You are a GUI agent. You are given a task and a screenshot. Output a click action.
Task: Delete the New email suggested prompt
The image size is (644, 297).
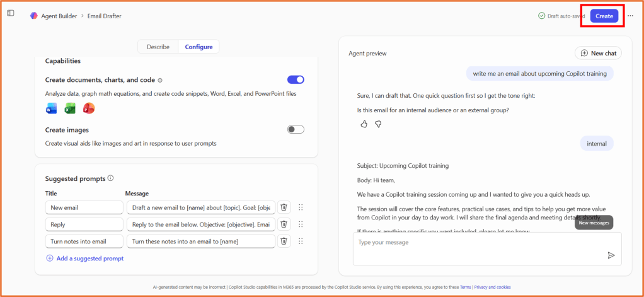(x=284, y=207)
